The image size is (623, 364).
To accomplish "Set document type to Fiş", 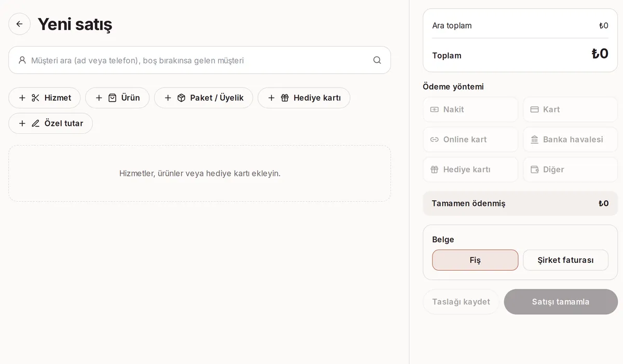I will (x=475, y=260).
